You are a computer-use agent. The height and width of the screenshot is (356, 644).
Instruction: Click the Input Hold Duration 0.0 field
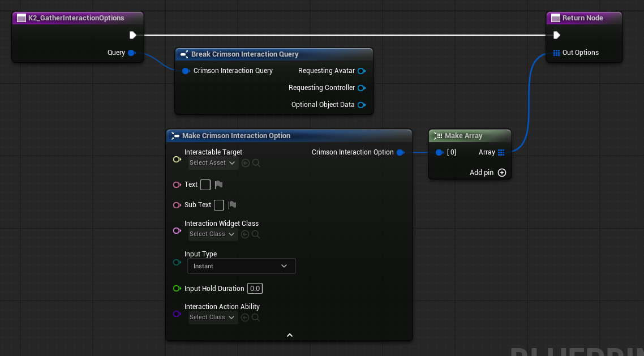click(x=255, y=289)
